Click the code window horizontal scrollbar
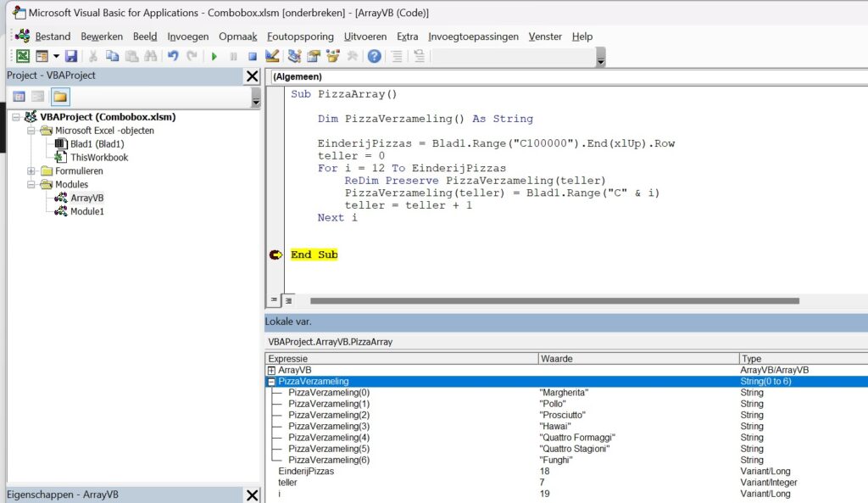Screen dimensions: 868x503 click(x=554, y=300)
